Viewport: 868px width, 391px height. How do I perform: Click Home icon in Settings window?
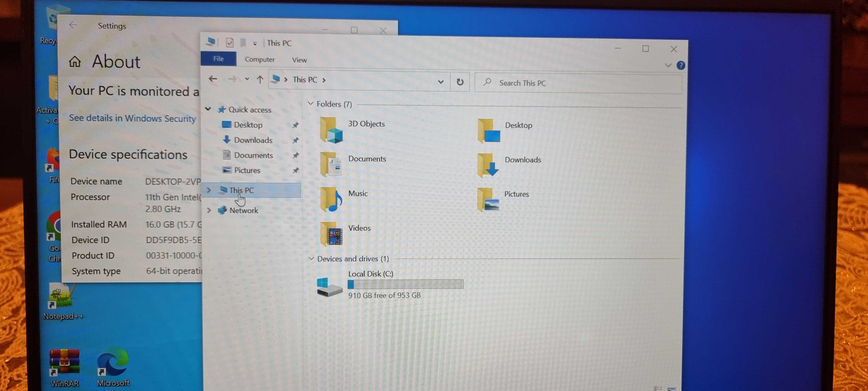click(75, 62)
